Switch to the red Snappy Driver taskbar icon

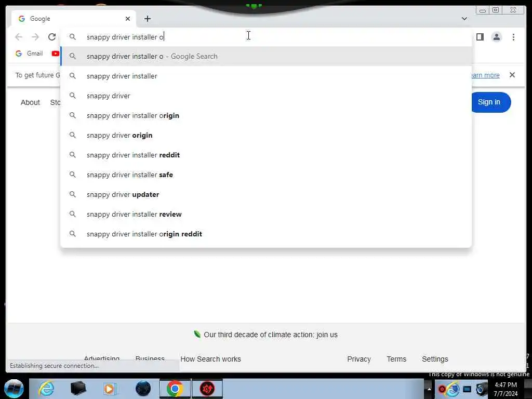click(207, 389)
